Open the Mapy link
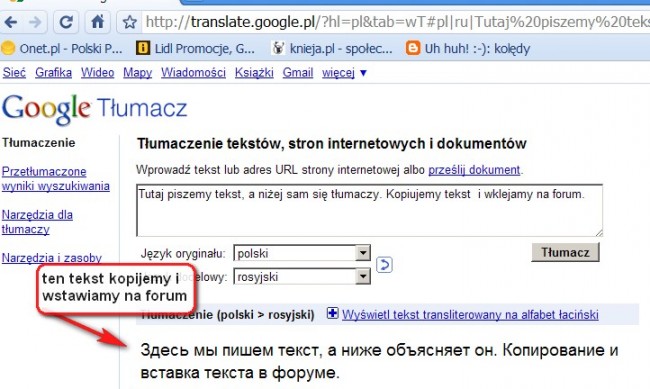 pyautogui.click(x=138, y=73)
